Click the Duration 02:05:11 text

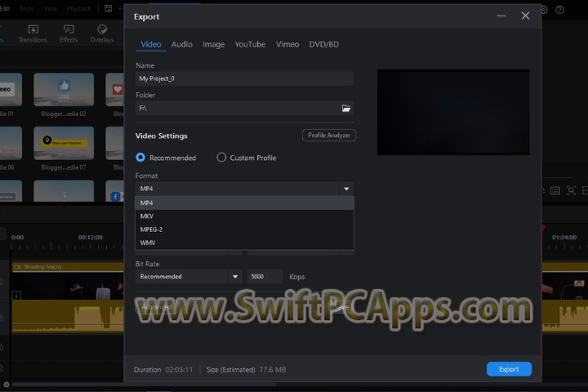point(163,370)
